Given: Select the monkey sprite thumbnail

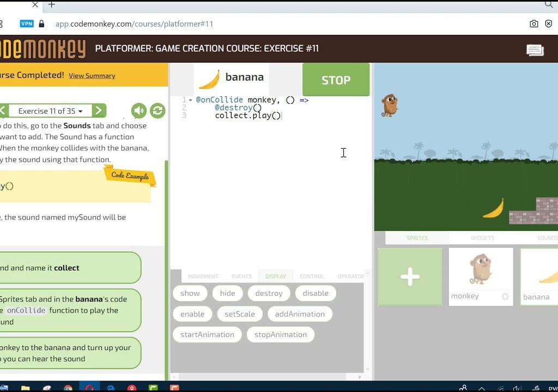Looking at the screenshot, I should [x=481, y=277].
